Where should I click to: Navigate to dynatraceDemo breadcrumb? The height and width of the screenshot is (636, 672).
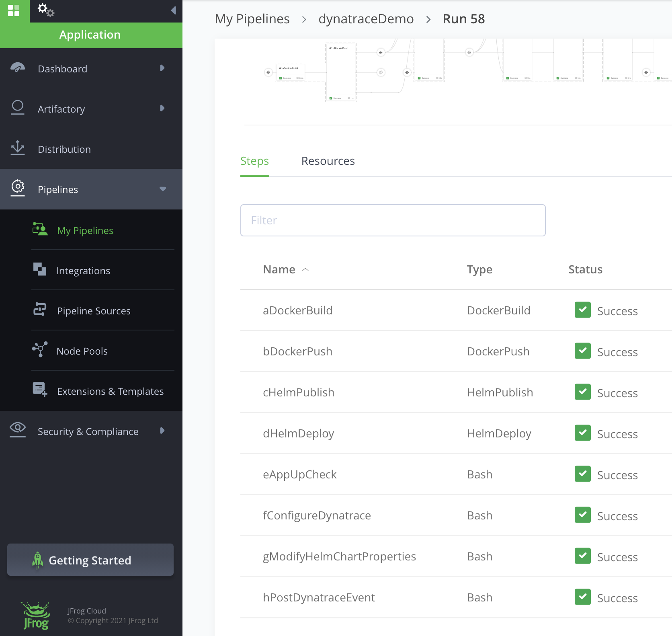coord(366,19)
